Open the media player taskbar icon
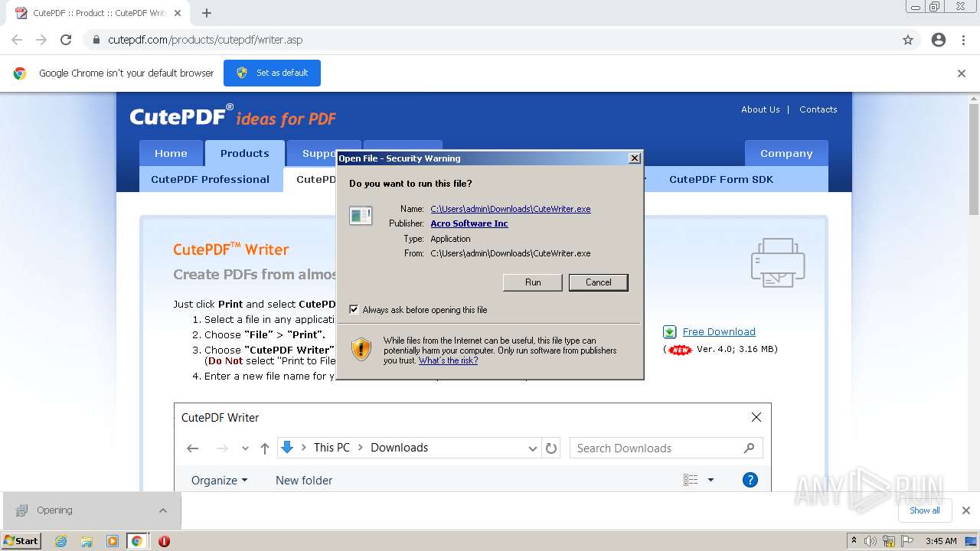Viewport: 980px width, 551px height. (x=113, y=541)
